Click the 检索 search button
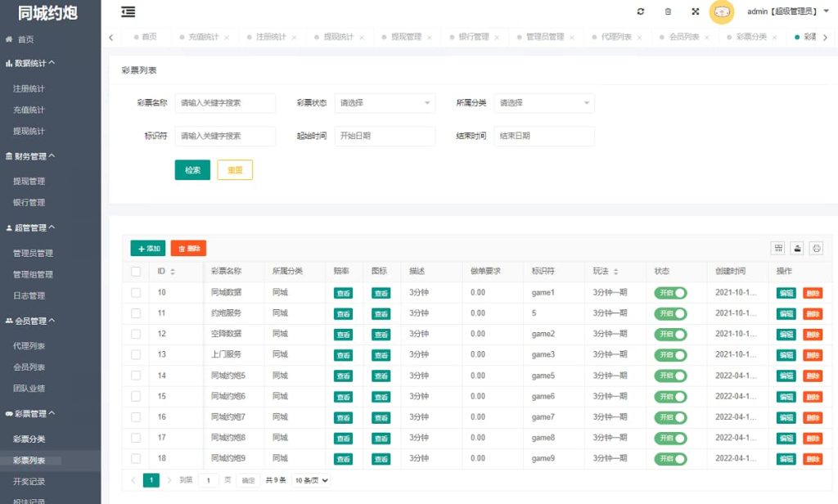 pos(192,169)
